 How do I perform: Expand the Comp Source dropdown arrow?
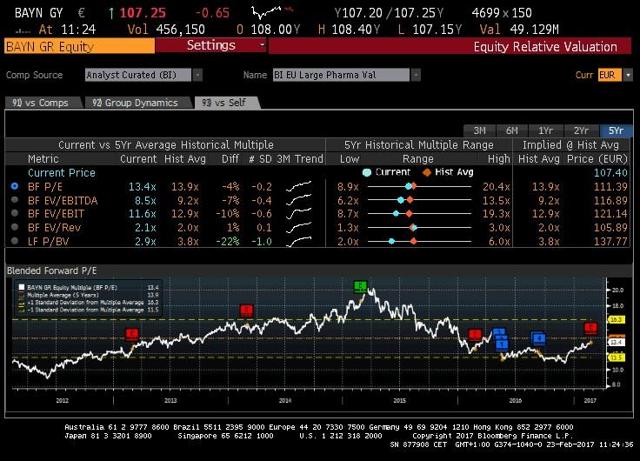[x=198, y=75]
